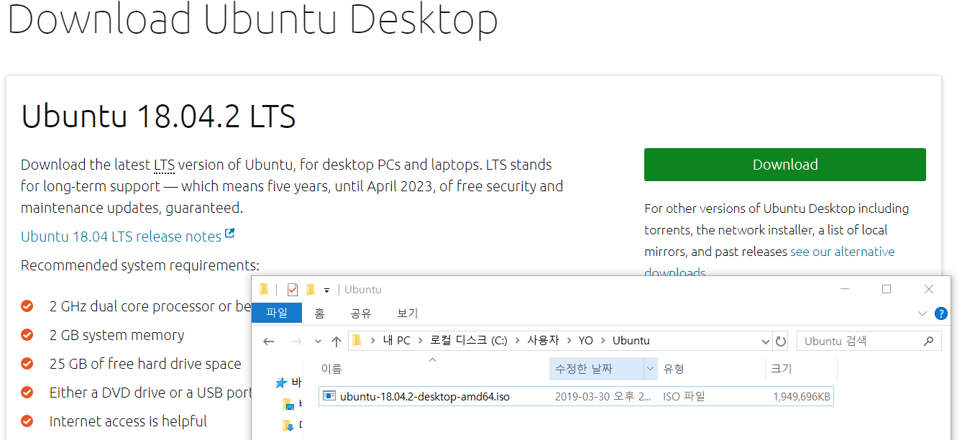
Task: Click the Explorer Forward arrow
Action: click(295, 341)
